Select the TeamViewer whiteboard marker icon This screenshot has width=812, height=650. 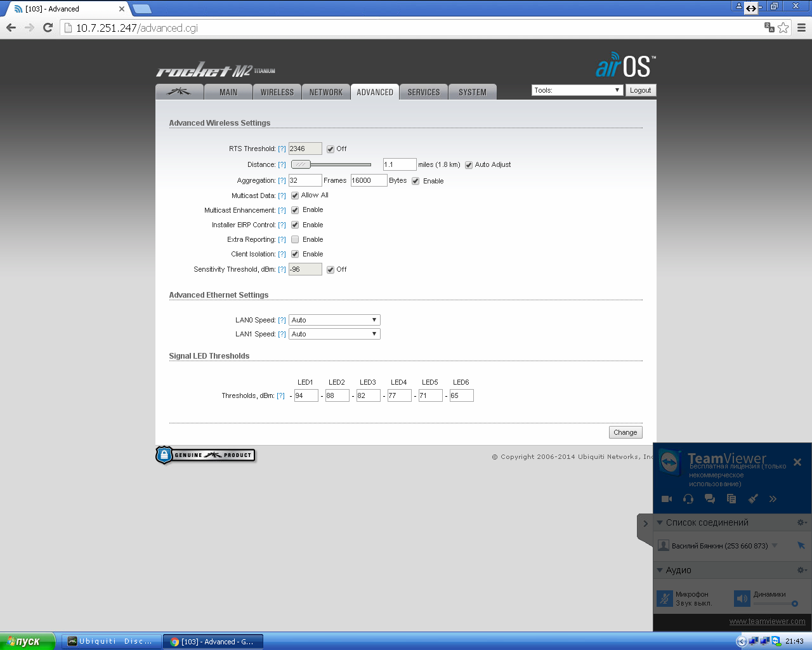point(753,499)
